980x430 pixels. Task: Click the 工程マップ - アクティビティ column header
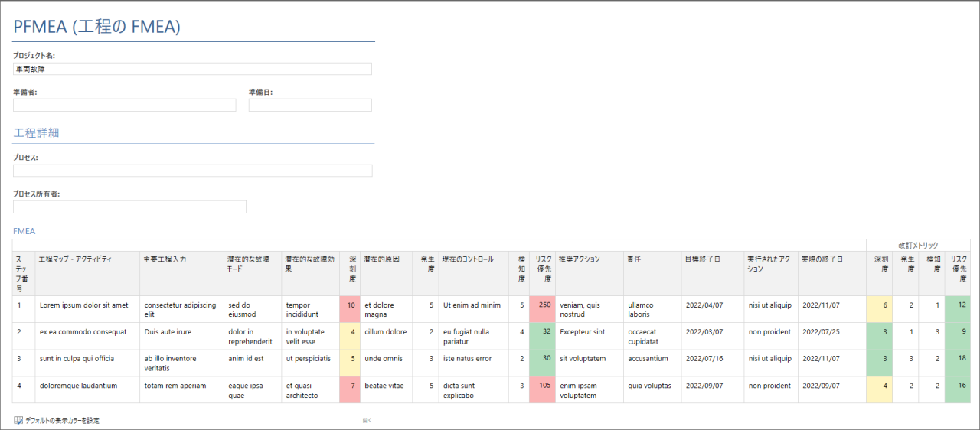(x=87, y=259)
